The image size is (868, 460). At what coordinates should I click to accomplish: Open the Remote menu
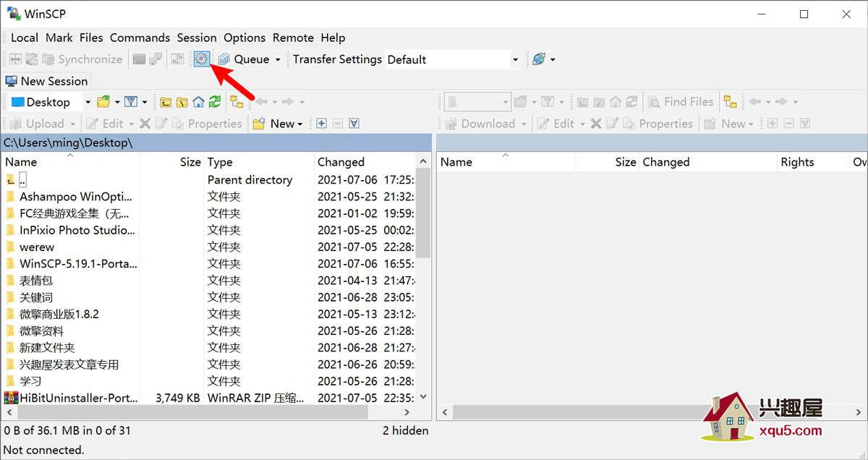point(293,38)
